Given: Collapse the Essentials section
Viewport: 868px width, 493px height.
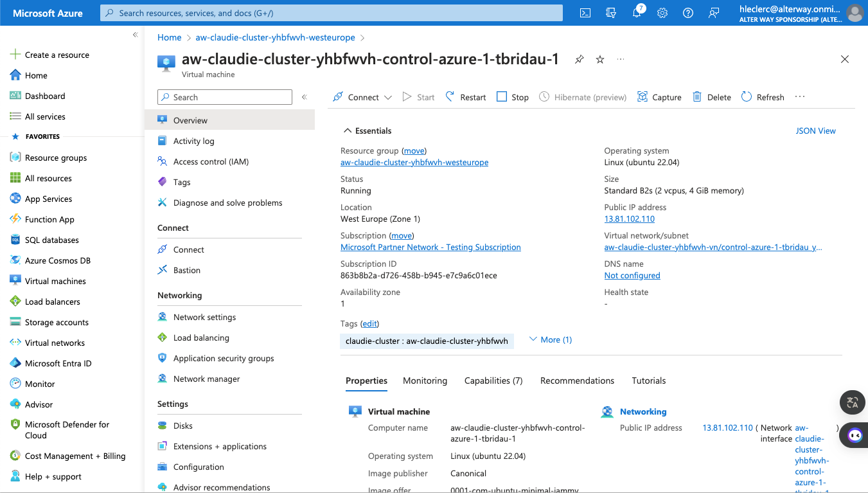Looking at the screenshot, I should (x=347, y=130).
